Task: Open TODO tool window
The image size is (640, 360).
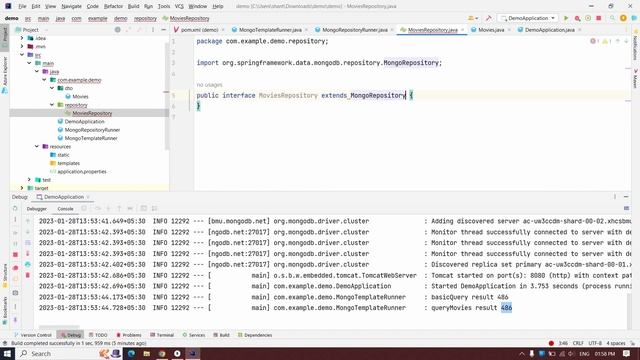Action: 98,335
